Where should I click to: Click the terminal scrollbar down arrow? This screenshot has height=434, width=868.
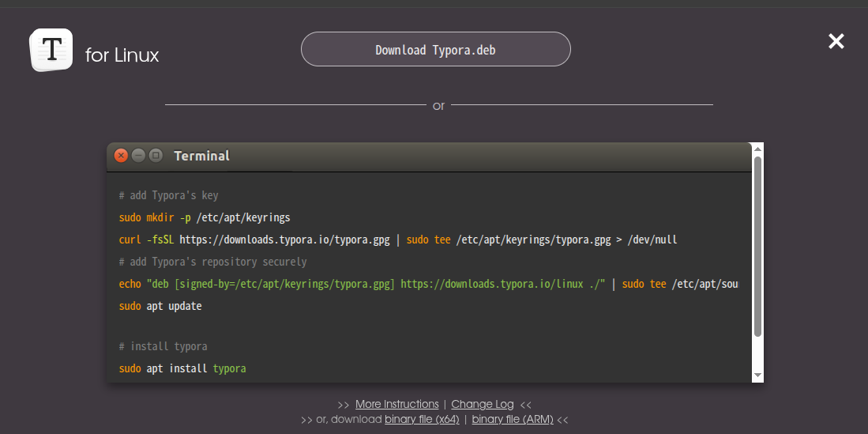click(758, 376)
